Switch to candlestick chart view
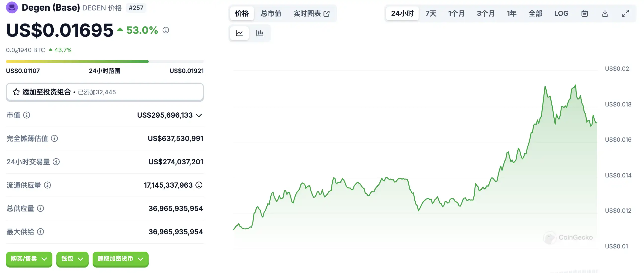 pos(259,33)
